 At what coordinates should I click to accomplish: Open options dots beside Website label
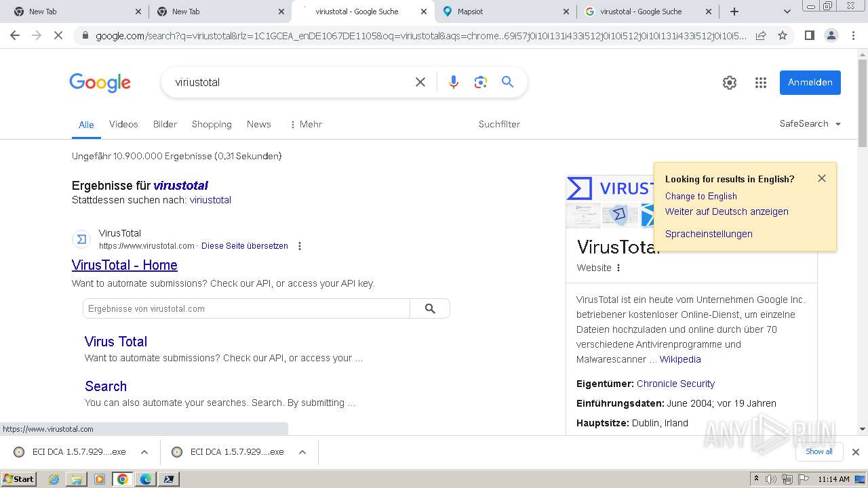(x=618, y=268)
